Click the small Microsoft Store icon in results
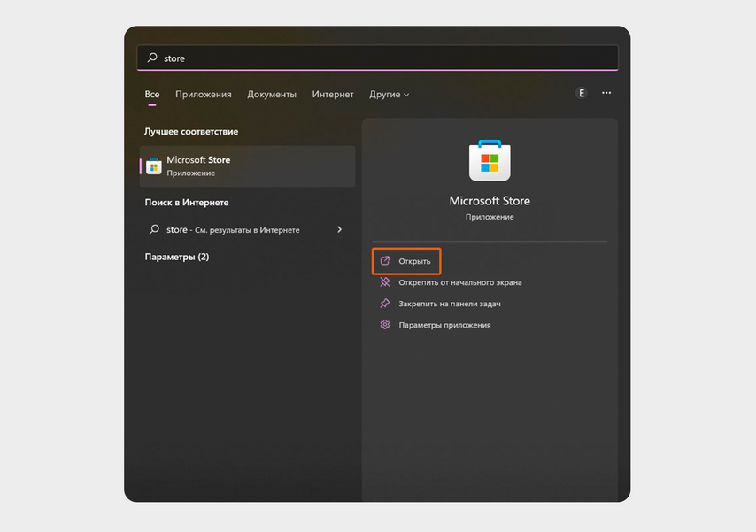This screenshot has width=756, height=532. pyautogui.click(x=154, y=166)
